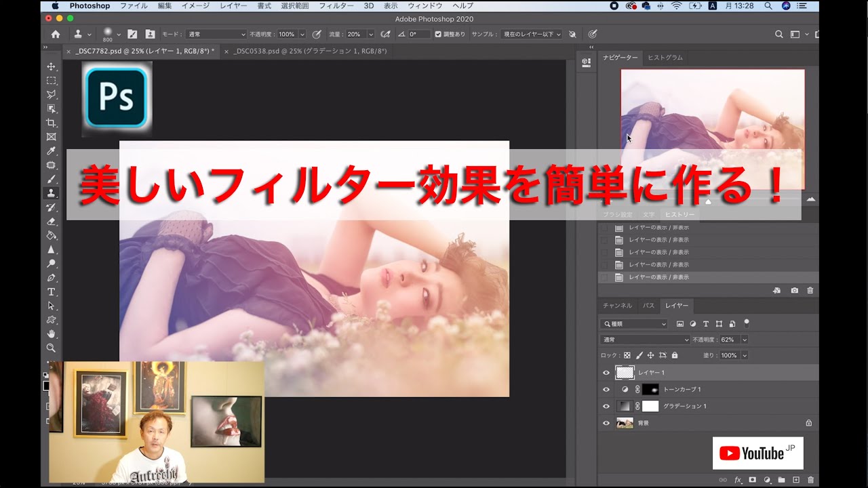Open the イメージ menu
This screenshot has height=488, width=868.
pyautogui.click(x=195, y=5)
